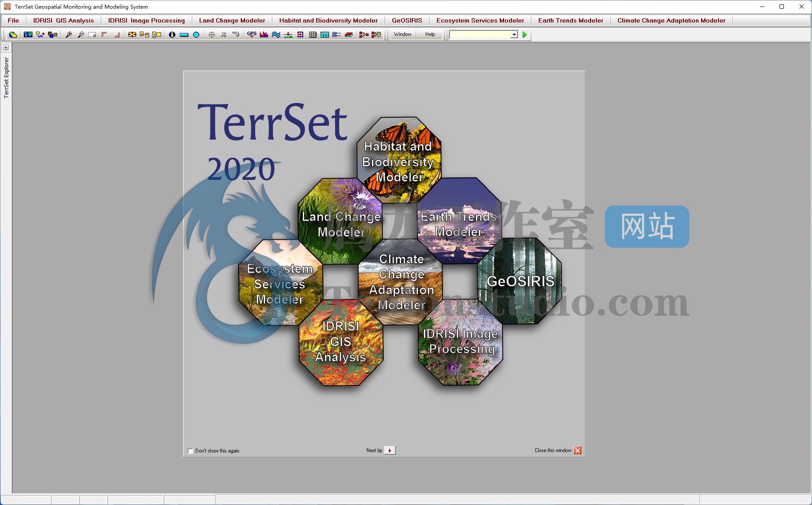The image size is (812, 505).
Task: Click the IDRISI Image Processing octagon
Action: 460,342
